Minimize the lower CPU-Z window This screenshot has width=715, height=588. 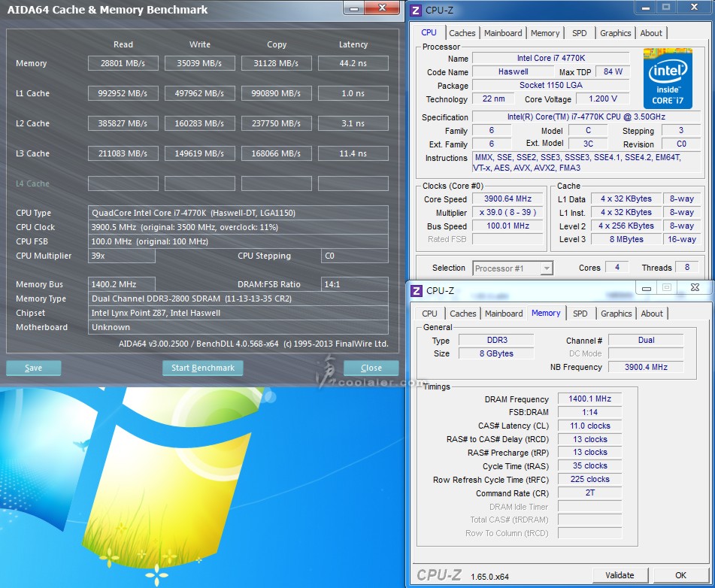[646, 288]
